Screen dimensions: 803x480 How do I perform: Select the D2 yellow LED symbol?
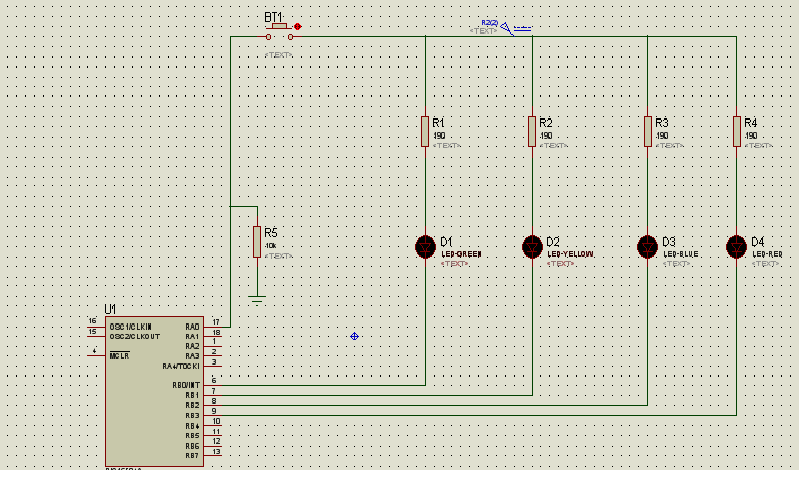532,247
